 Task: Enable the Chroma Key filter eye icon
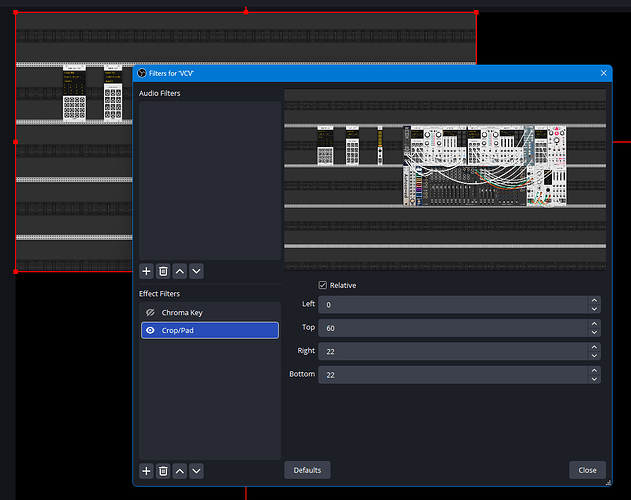click(x=150, y=313)
